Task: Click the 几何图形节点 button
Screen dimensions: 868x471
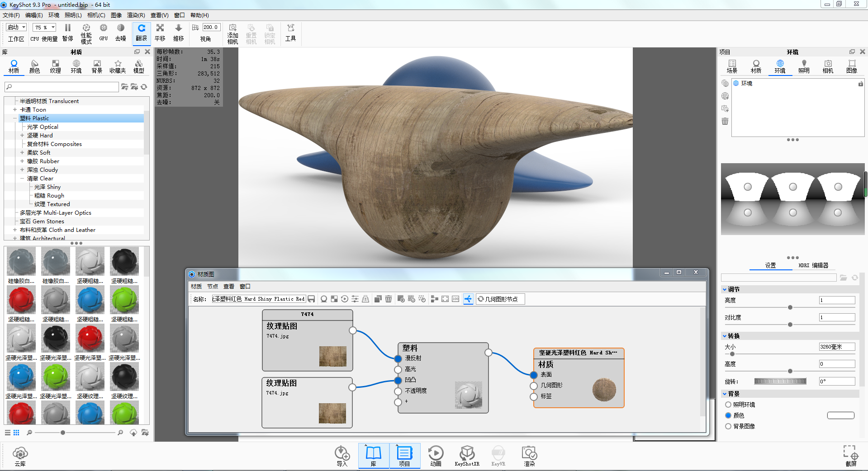Action: click(x=500, y=299)
